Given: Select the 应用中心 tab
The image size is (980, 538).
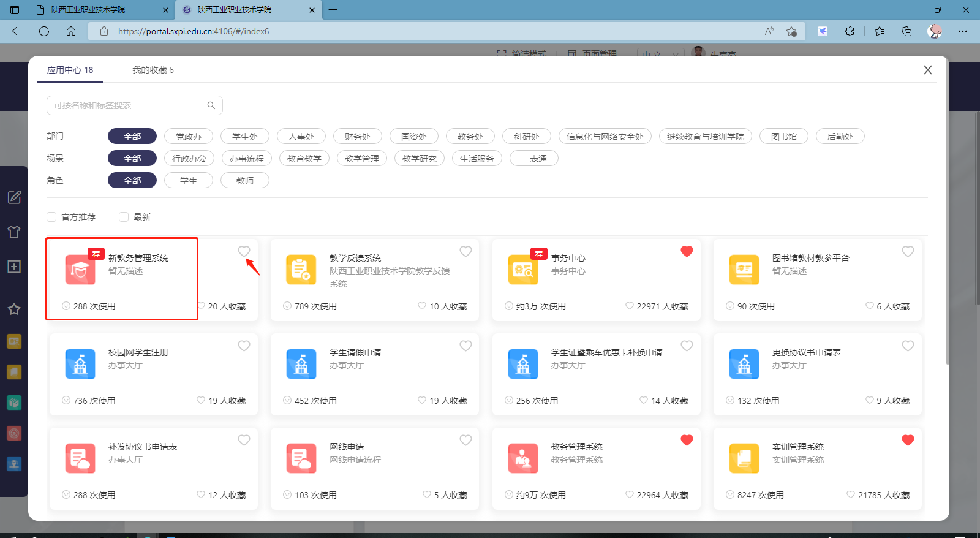Looking at the screenshot, I should (x=70, y=70).
